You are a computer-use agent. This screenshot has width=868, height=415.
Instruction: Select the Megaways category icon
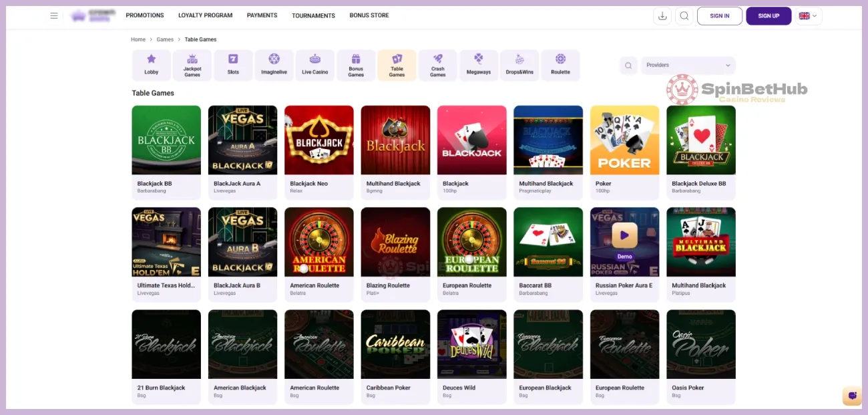point(479,65)
